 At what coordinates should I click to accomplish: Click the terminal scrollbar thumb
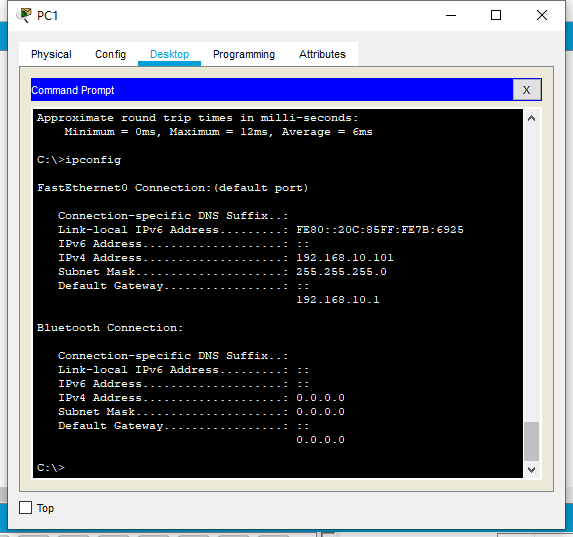tap(532, 441)
